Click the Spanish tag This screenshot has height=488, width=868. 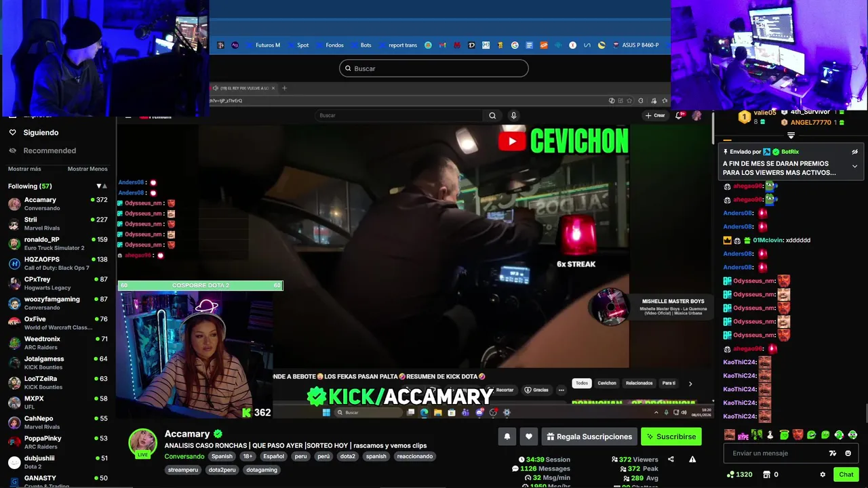click(222, 456)
